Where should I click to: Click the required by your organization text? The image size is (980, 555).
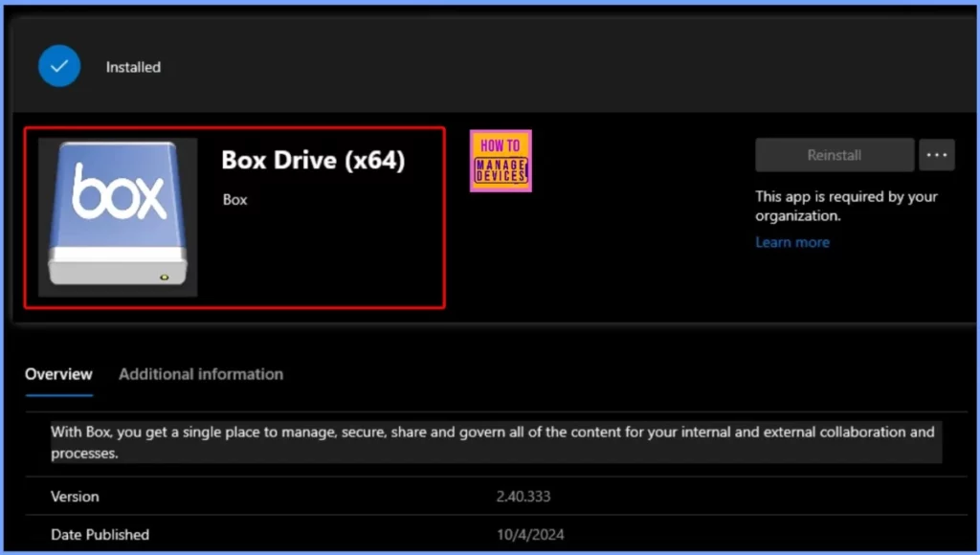tap(846, 207)
